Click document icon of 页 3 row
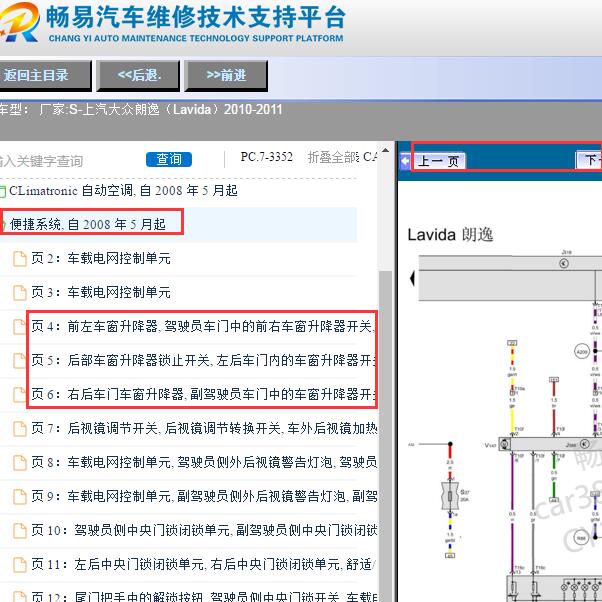 pos(20,293)
